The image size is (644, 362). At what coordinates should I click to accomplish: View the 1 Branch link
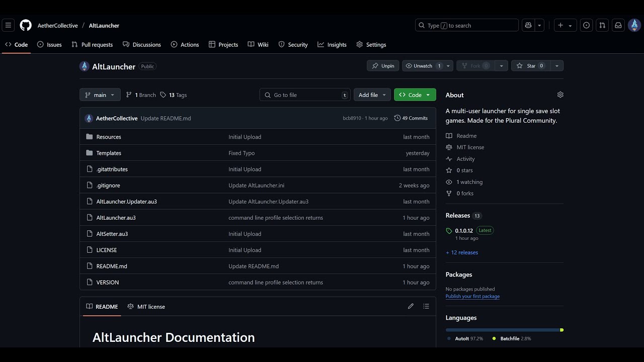pyautogui.click(x=141, y=95)
